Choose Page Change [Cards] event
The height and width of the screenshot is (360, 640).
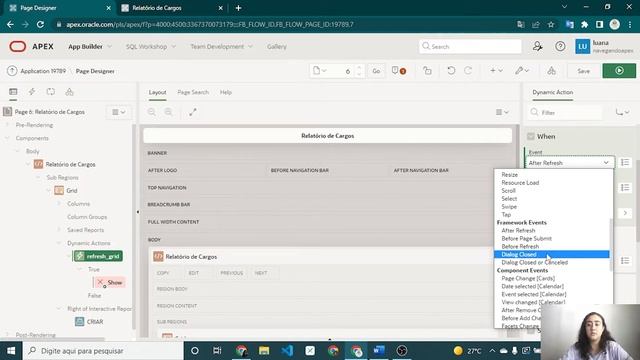coord(528,278)
